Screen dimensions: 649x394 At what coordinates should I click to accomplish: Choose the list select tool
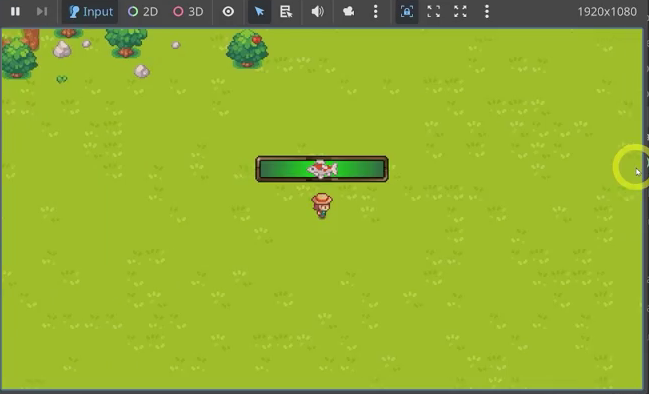[286, 12]
